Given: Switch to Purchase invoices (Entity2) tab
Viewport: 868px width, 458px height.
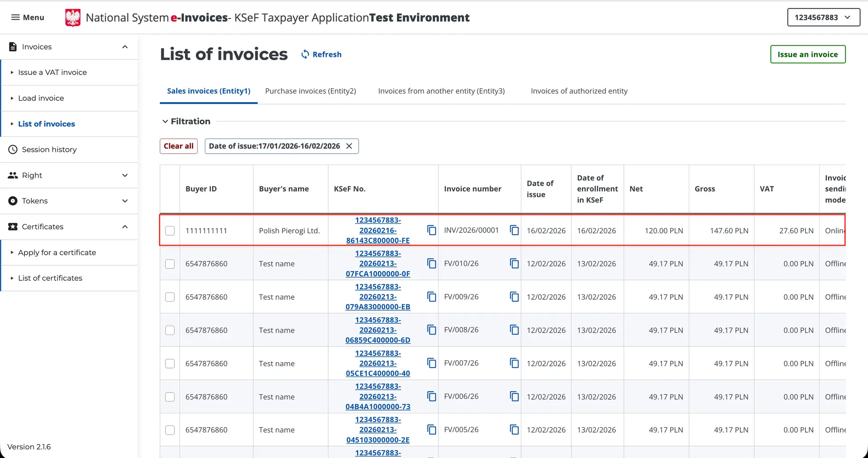Looking at the screenshot, I should pos(311,91).
